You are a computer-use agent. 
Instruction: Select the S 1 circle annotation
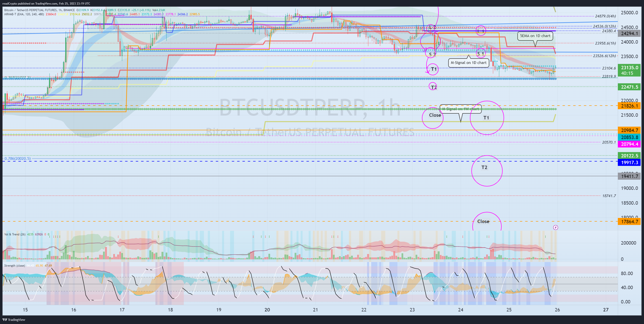[x=481, y=53]
